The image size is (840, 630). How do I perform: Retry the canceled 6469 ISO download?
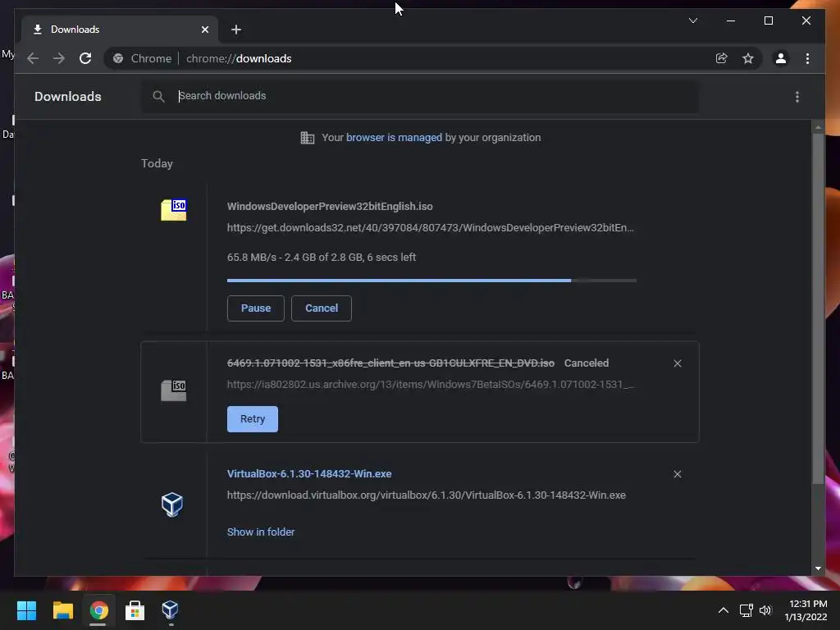coord(253,419)
